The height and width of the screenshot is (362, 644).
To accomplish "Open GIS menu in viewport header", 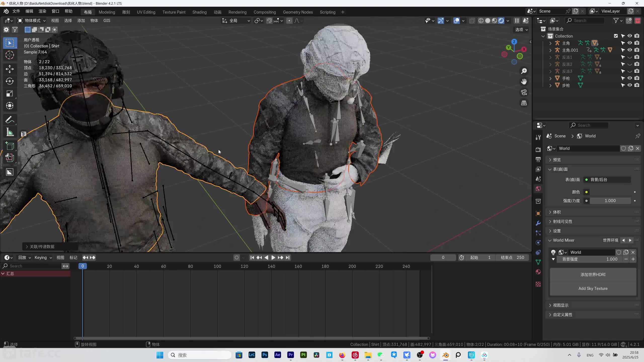I will tap(107, 21).
